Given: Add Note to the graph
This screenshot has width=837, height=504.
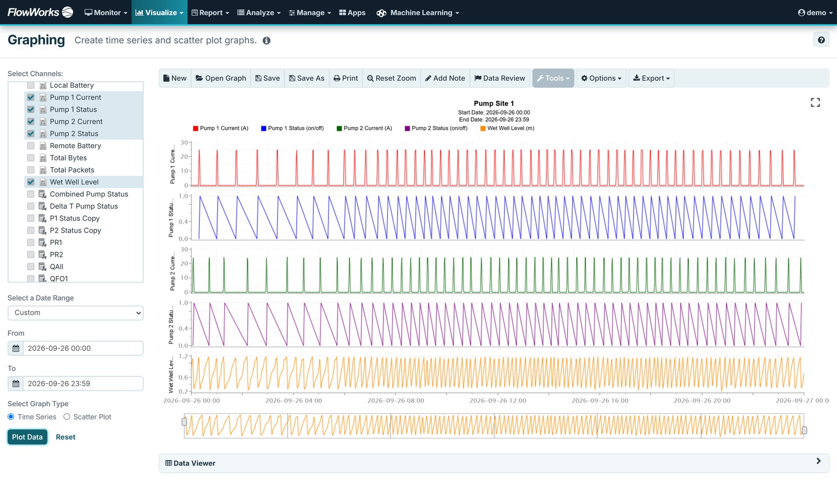Looking at the screenshot, I should click(x=445, y=78).
